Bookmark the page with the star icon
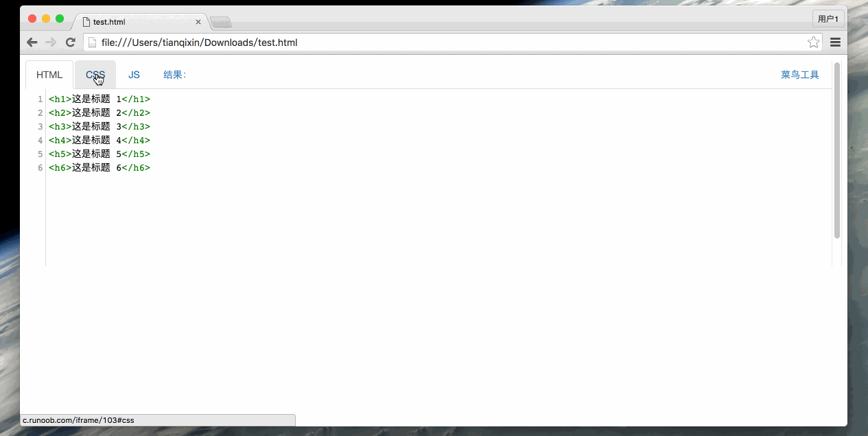Viewport: 868px width, 436px height. pyautogui.click(x=813, y=43)
